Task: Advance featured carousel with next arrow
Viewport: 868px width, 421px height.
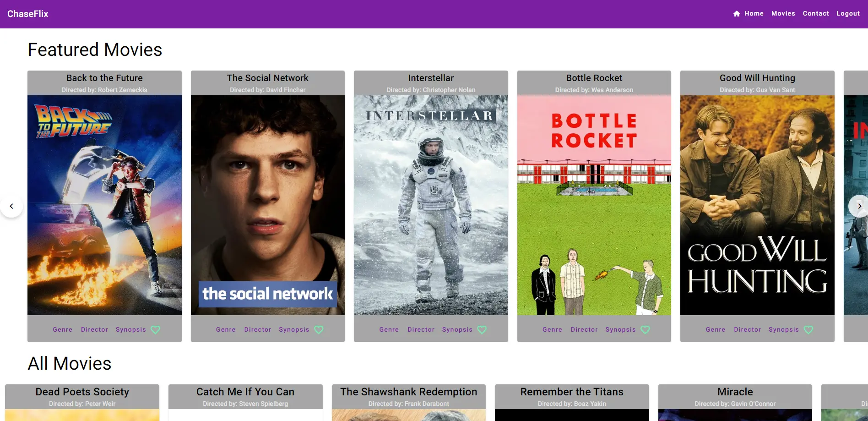Action: pos(859,206)
